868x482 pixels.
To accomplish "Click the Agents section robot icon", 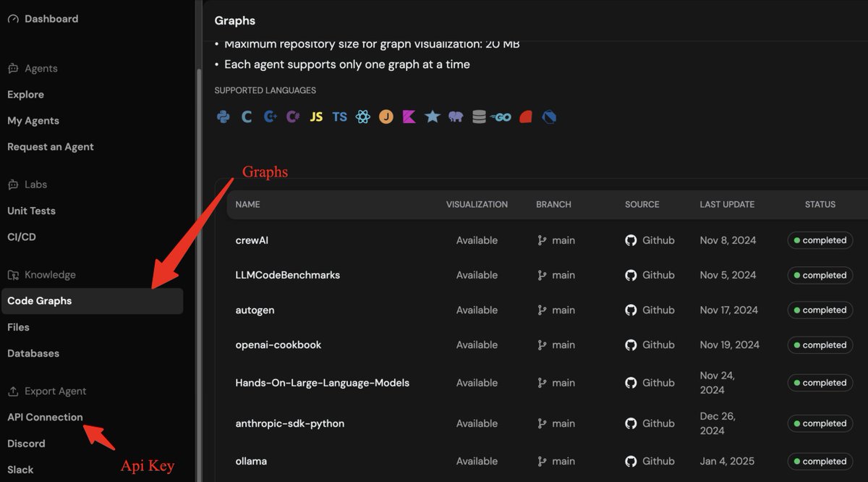I will coord(13,69).
